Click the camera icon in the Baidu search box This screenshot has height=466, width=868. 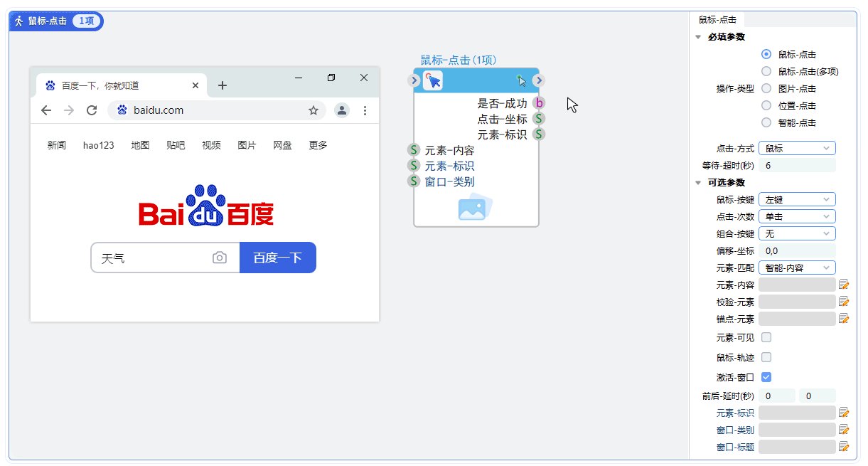click(x=220, y=257)
